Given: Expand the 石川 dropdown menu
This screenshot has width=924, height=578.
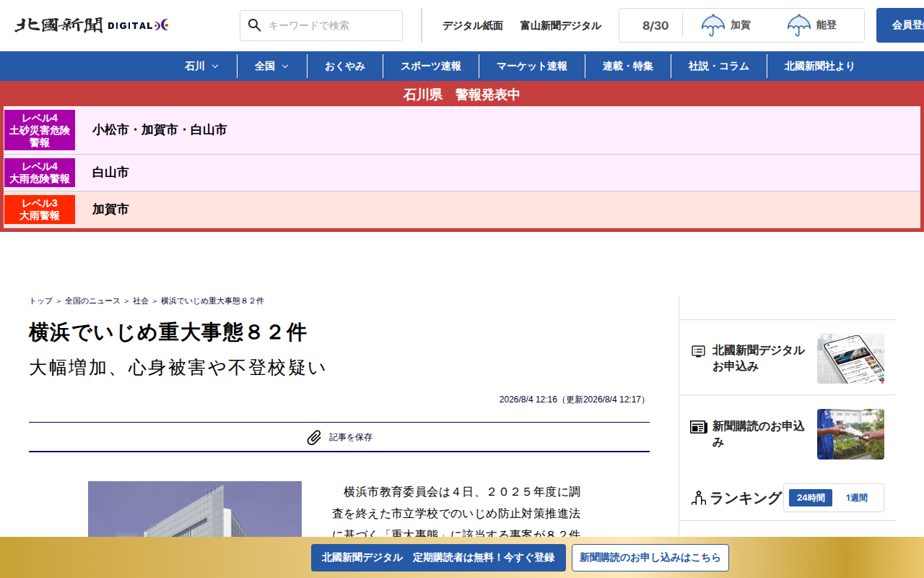Looking at the screenshot, I should (202, 66).
